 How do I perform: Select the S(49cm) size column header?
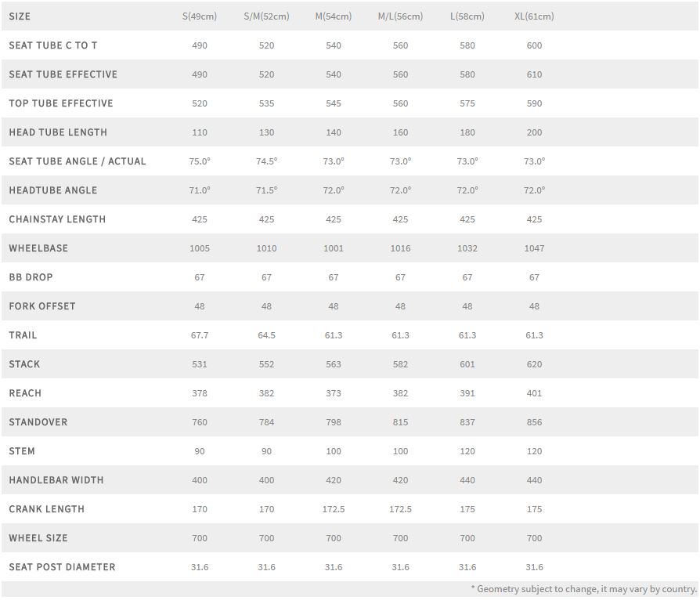click(x=200, y=16)
